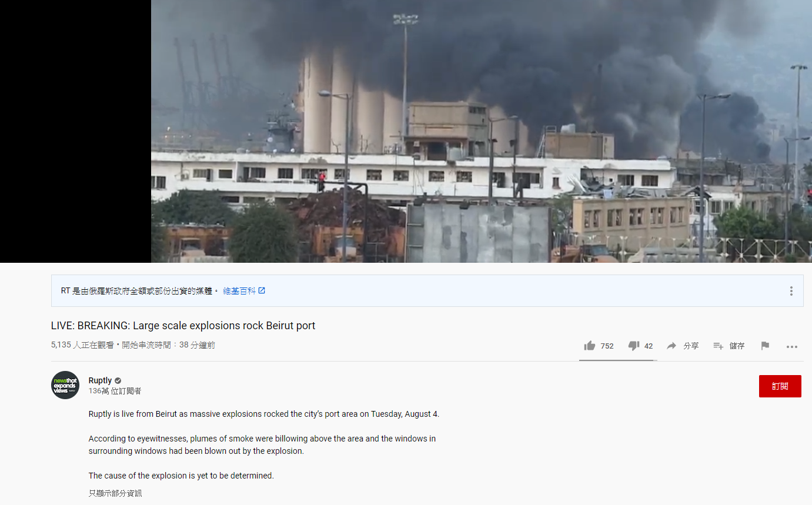Open the info panel's vertical three-dot menu
812x505 pixels.
791,291
